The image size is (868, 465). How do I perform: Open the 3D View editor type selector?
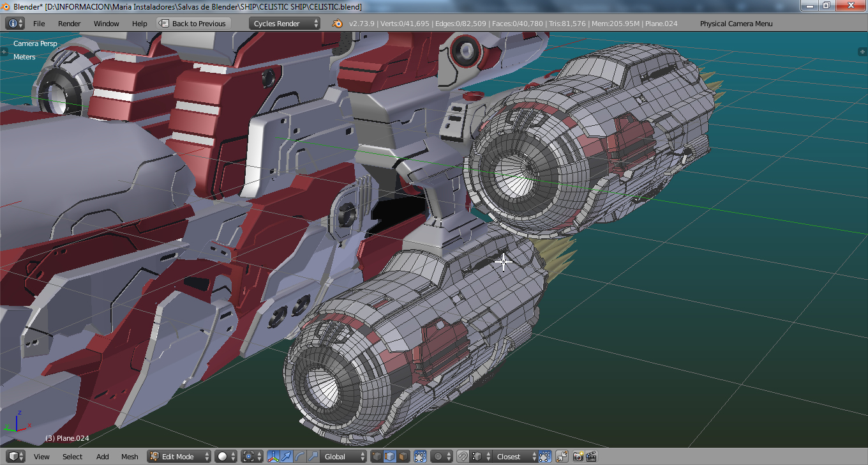[x=15, y=457]
